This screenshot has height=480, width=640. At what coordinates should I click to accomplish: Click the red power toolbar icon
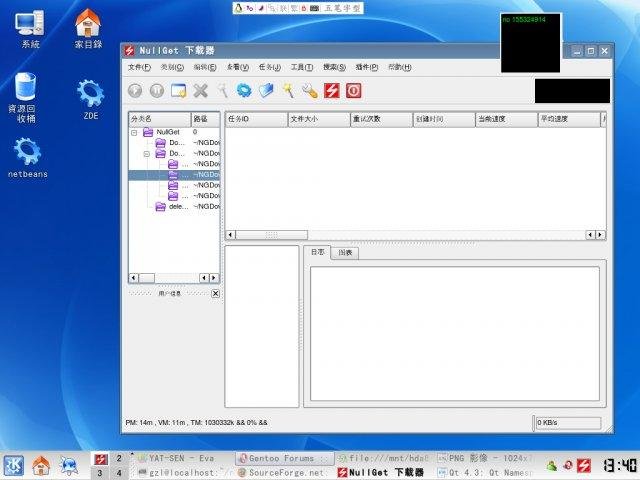(353, 91)
